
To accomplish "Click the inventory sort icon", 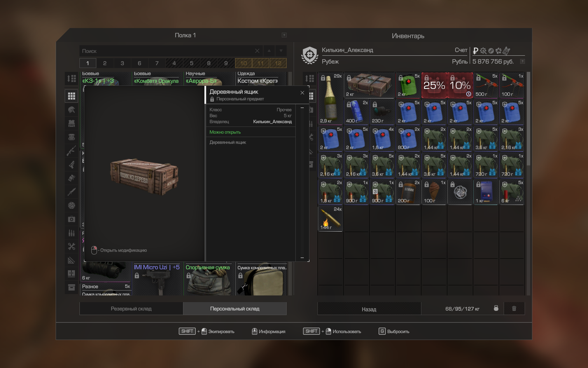I will click(x=309, y=79).
